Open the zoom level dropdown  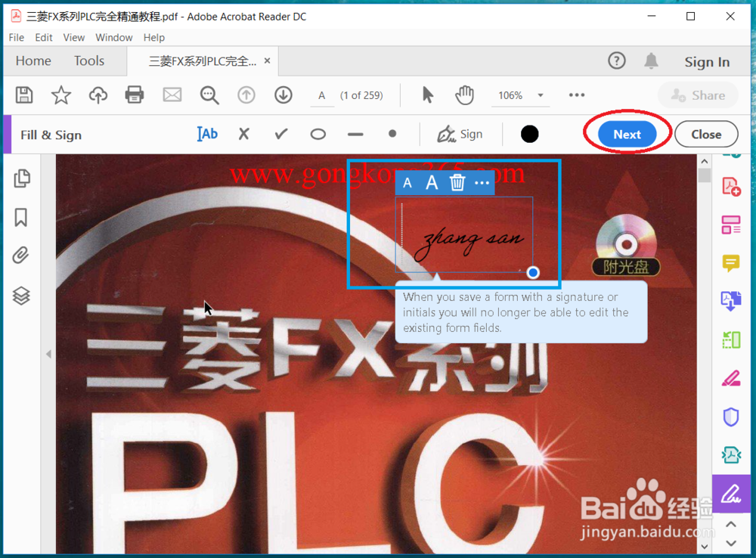[541, 95]
